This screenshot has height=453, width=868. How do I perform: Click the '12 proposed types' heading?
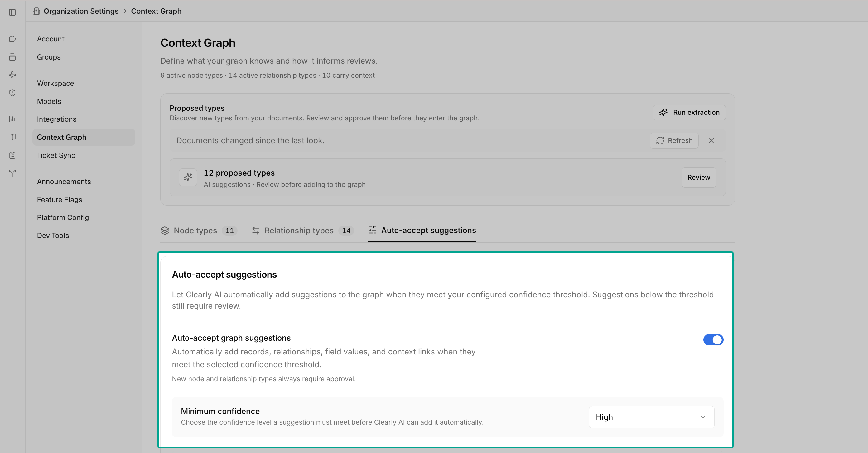click(239, 173)
